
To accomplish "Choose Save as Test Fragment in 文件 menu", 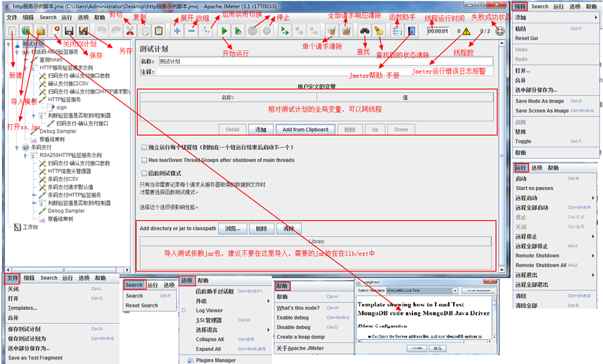I will (35, 358).
